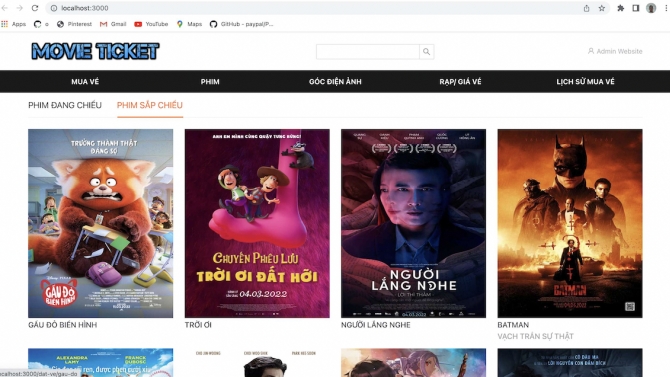Open the Apps bookmark shortcut

coord(14,24)
